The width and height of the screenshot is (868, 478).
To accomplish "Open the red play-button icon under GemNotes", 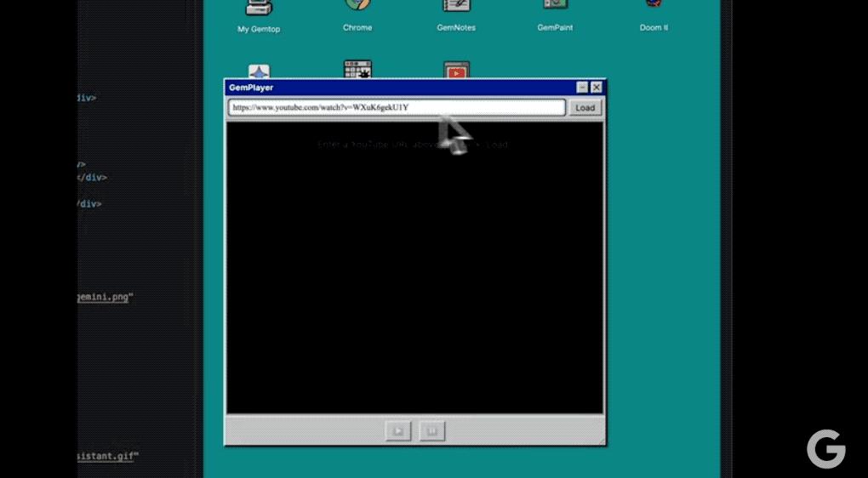I will 457,70.
